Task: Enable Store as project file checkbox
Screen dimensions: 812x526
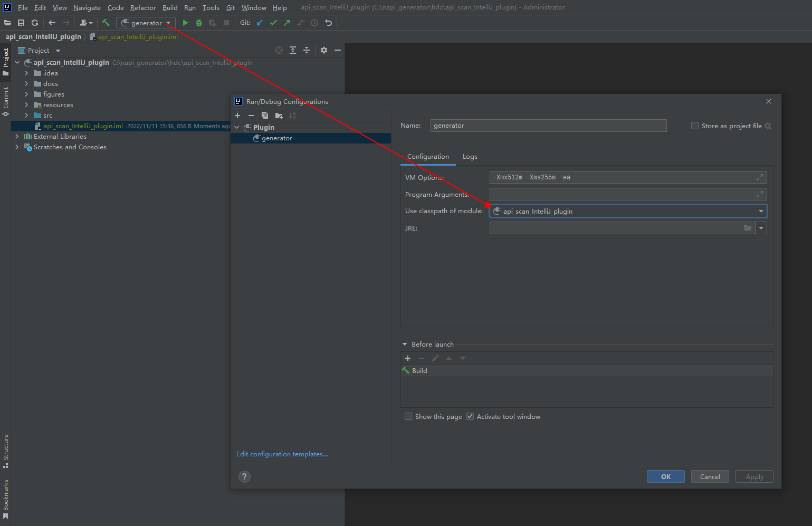Action: [695, 126]
